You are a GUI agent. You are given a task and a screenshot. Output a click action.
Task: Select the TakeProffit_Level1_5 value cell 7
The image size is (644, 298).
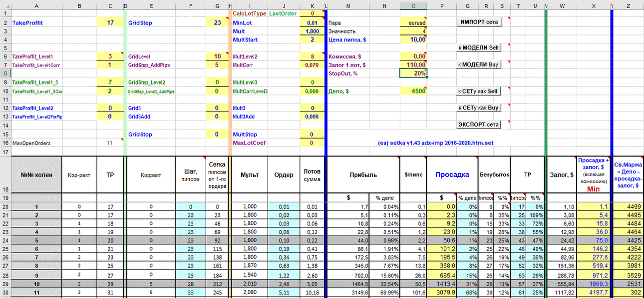pos(110,82)
